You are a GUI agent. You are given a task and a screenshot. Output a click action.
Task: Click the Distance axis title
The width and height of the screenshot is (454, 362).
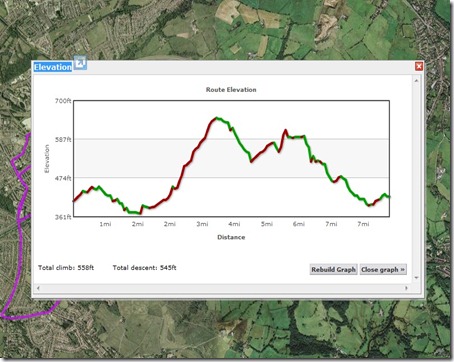(231, 237)
